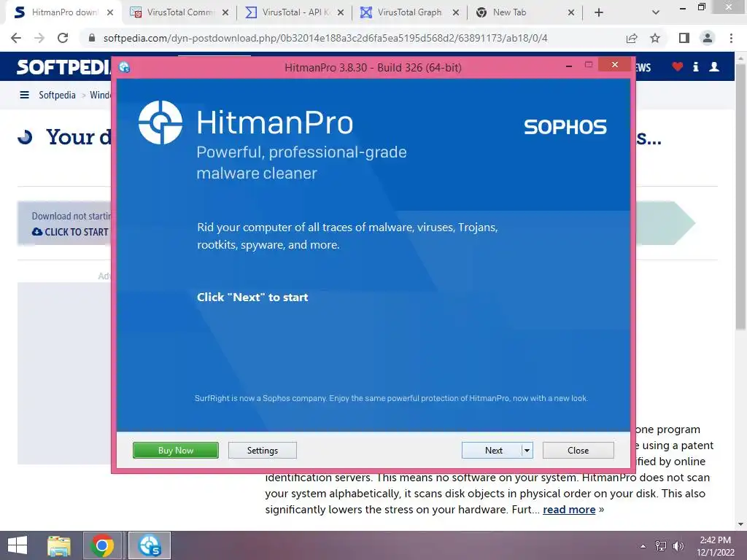Image resolution: width=747 pixels, height=560 pixels.
Task: Switch to the VirusTotal Graph tab
Action: click(410, 12)
